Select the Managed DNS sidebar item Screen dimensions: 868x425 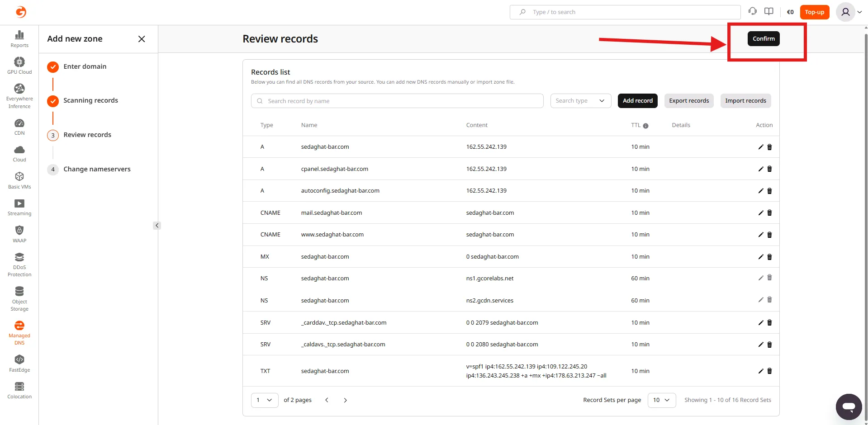(19, 332)
